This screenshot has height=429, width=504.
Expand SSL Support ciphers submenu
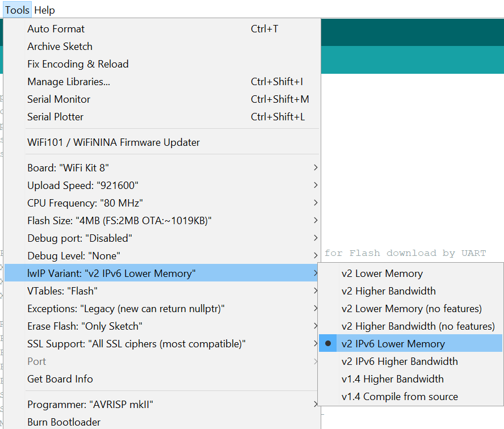click(x=162, y=344)
